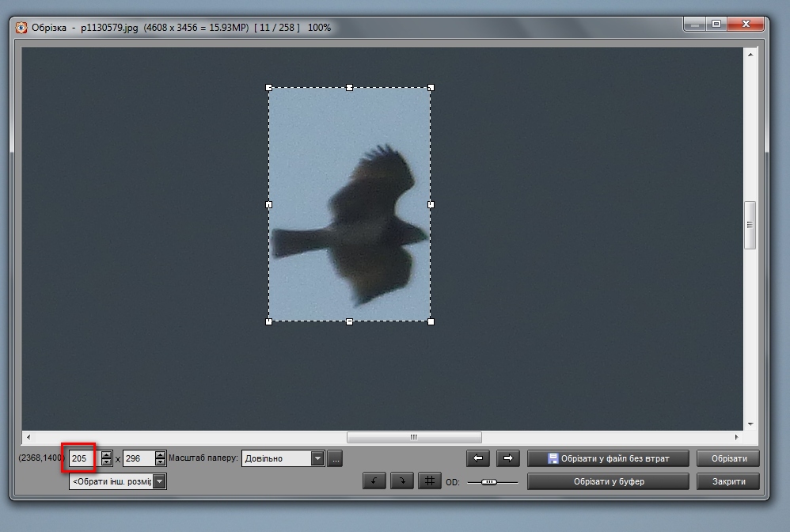Image resolution: width=790 pixels, height=532 pixels.
Task: Toggle the grid overlay icon
Action: [429, 481]
